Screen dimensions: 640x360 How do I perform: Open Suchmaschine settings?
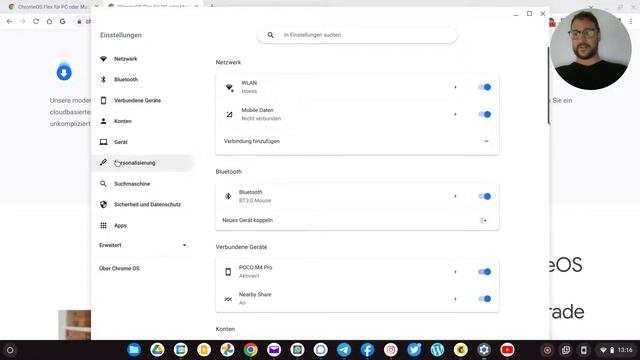point(132,184)
